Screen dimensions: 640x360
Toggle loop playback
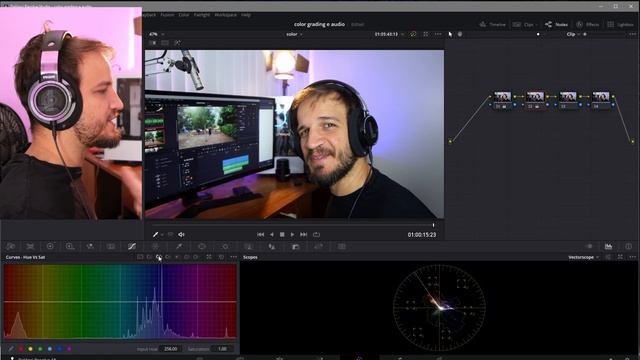[x=316, y=235]
